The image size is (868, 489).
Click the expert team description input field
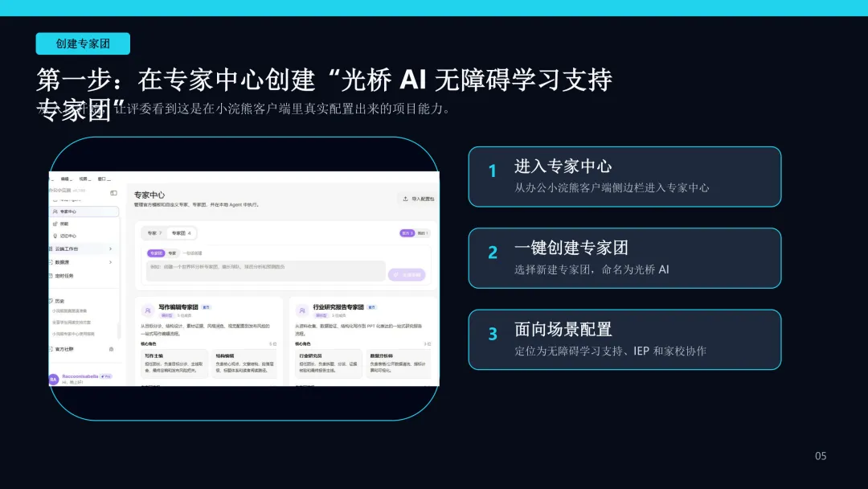pos(266,271)
